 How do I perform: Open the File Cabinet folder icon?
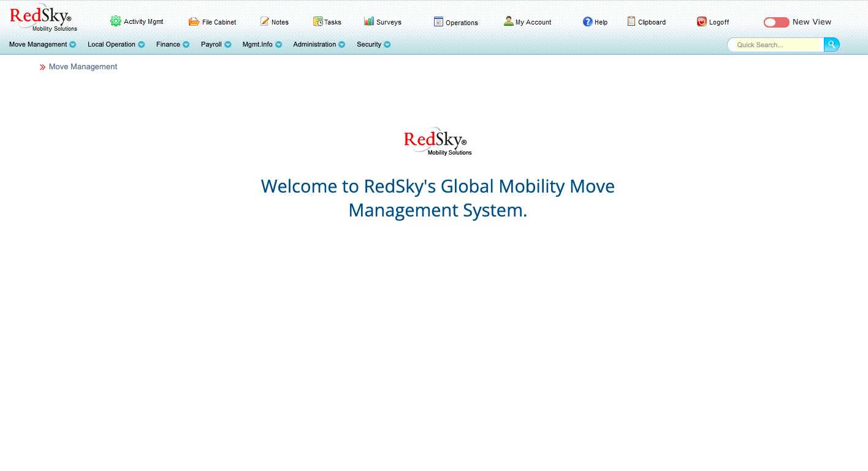pyautogui.click(x=194, y=21)
